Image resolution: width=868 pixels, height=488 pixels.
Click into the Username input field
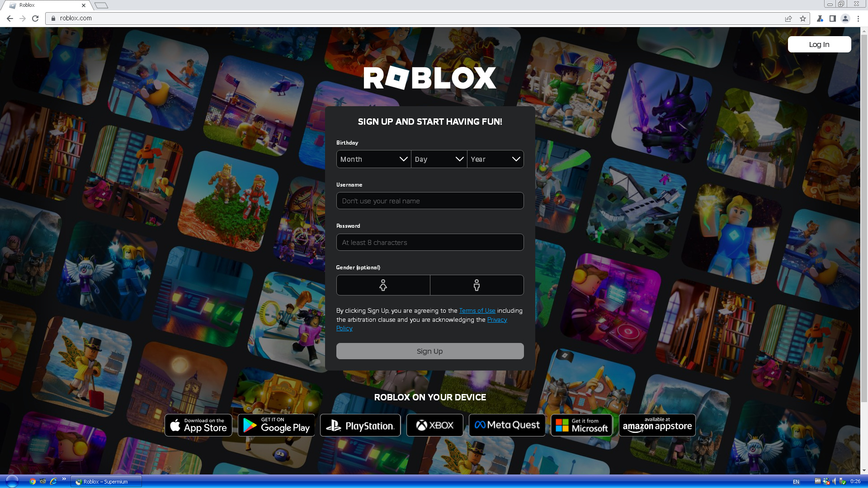(429, 201)
